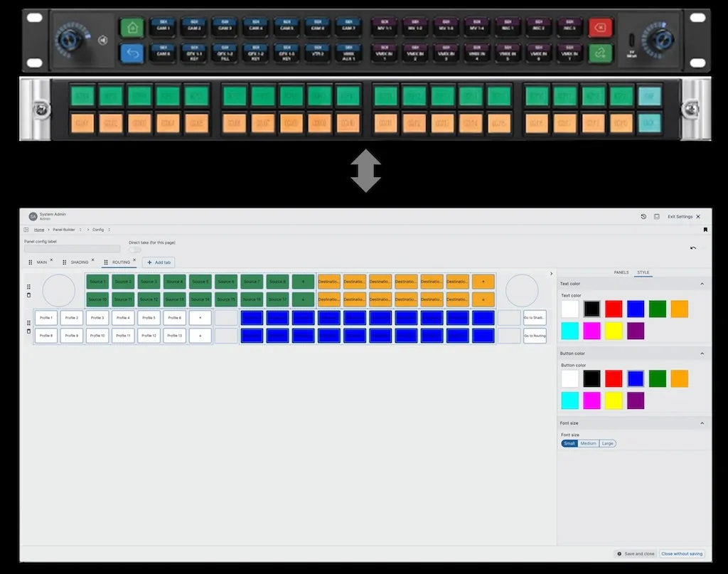Viewport: 728px width, 574px height.
Task: Pick the red Text color swatch
Action: click(614, 309)
